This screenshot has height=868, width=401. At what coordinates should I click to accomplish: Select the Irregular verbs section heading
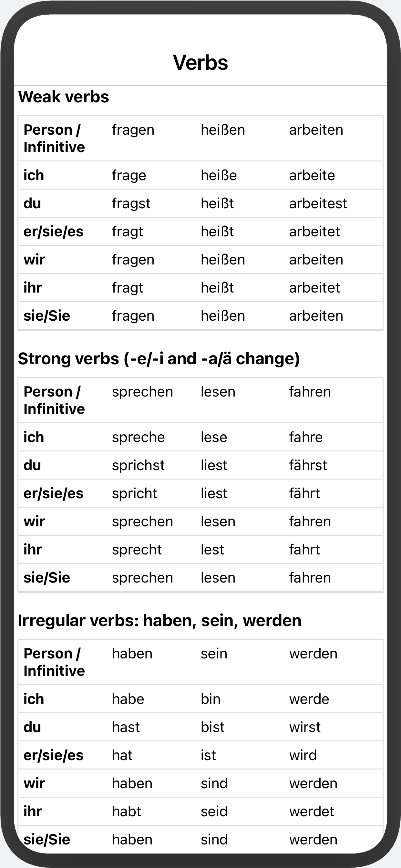click(159, 620)
